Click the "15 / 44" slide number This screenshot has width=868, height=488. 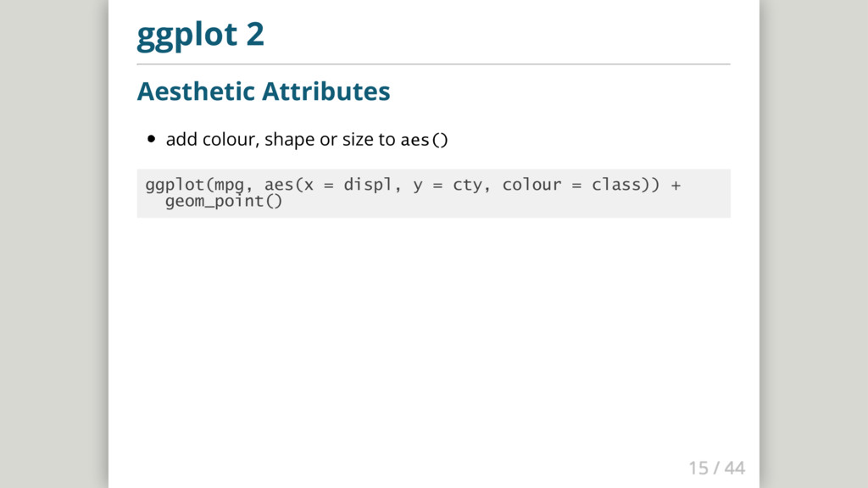[716, 468]
